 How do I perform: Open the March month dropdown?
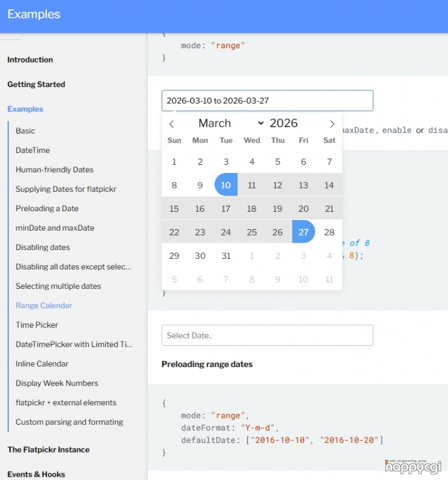click(231, 123)
